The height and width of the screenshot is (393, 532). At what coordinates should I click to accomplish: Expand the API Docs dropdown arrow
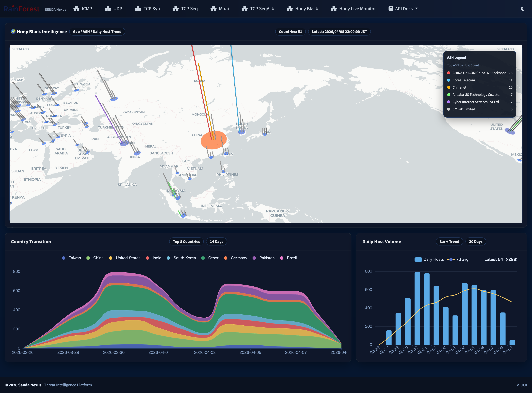pos(416,8)
